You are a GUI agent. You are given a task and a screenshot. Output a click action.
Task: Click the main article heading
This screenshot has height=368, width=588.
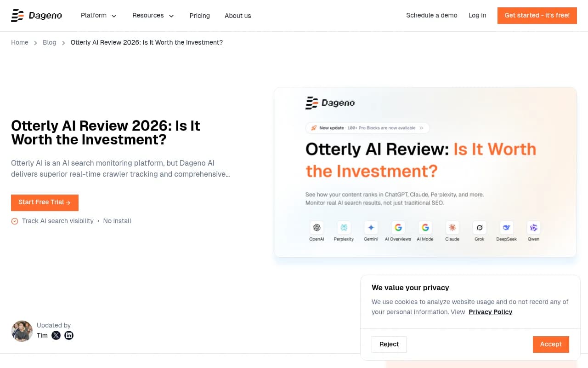click(x=106, y=132)
